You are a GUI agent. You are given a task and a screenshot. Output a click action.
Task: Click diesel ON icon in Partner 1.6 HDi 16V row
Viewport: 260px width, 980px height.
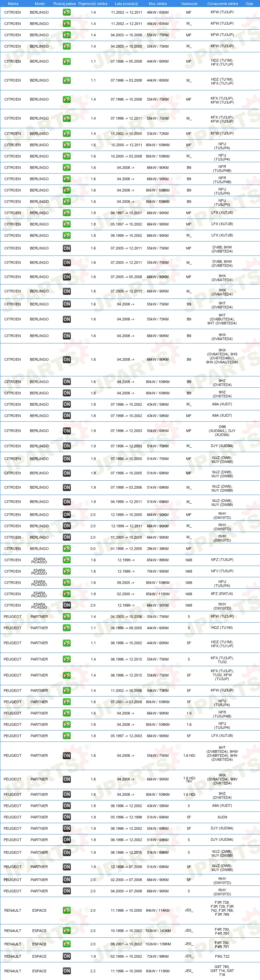pos(67,779)
